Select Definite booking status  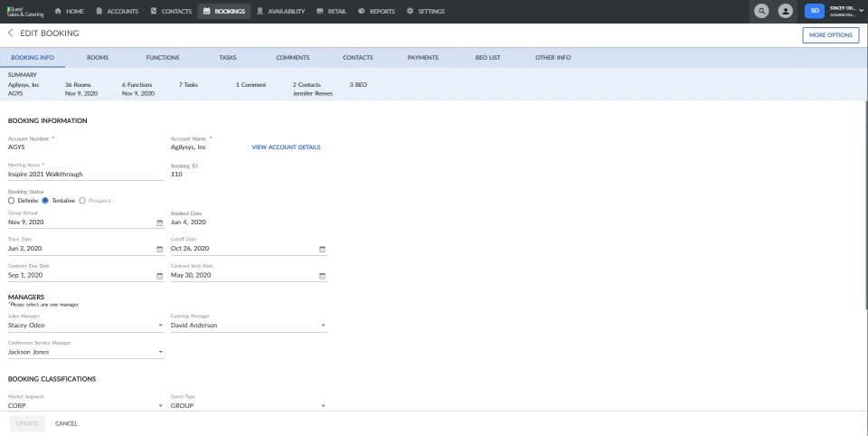(11, 201)
